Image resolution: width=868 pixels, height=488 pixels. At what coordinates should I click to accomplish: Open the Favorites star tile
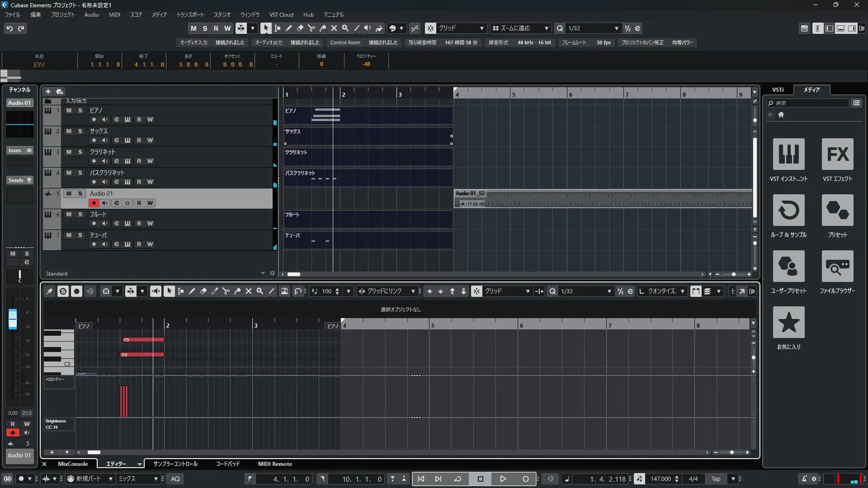(x=788, y=323)
